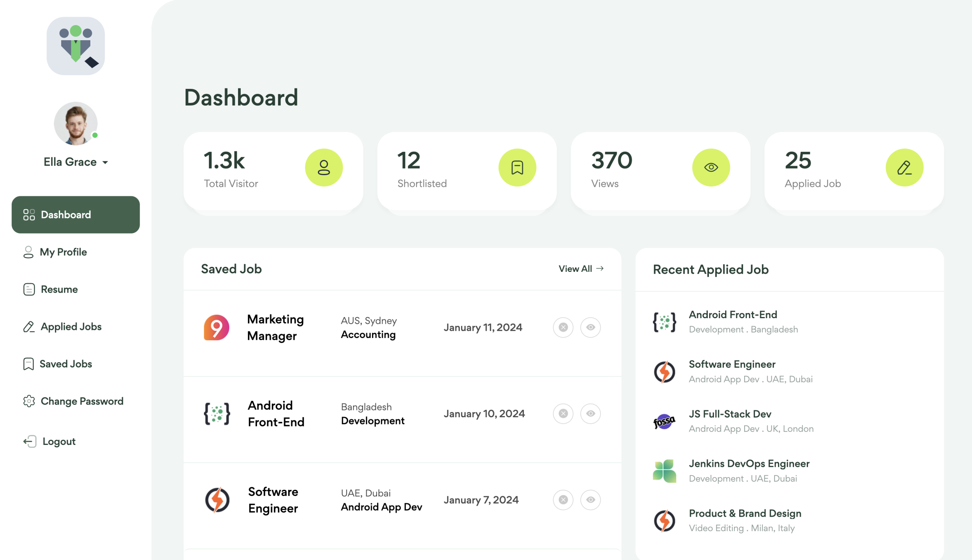Click the Views eye icon card
Screen dimensions: 972x560
710,168
